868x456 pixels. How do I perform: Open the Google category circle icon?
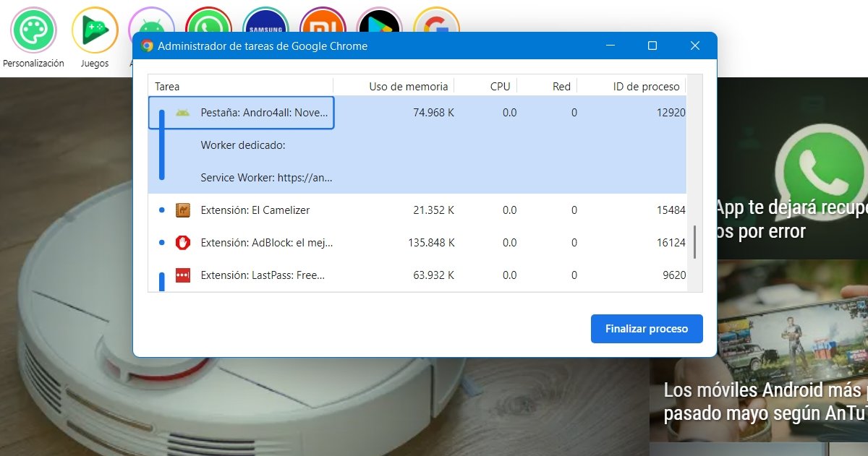pos(436,20)
